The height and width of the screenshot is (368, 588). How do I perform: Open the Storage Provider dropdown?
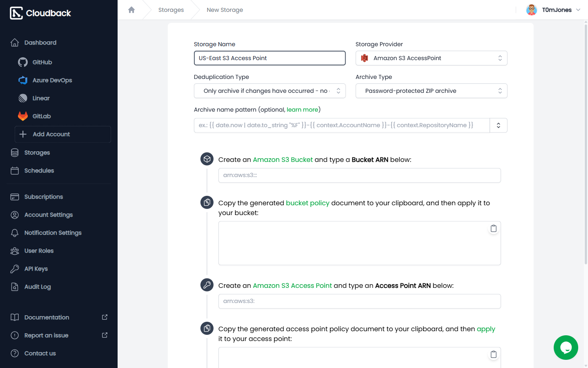(431, 58)
